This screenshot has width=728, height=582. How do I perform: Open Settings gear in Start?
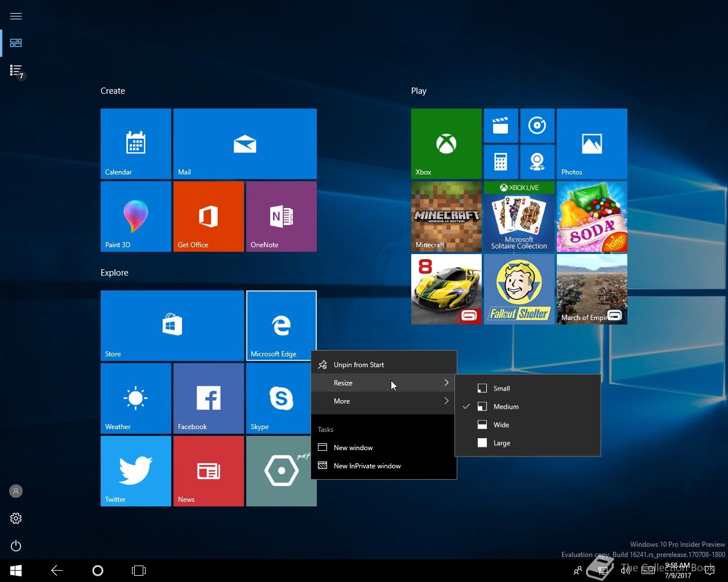click(16, 518)
